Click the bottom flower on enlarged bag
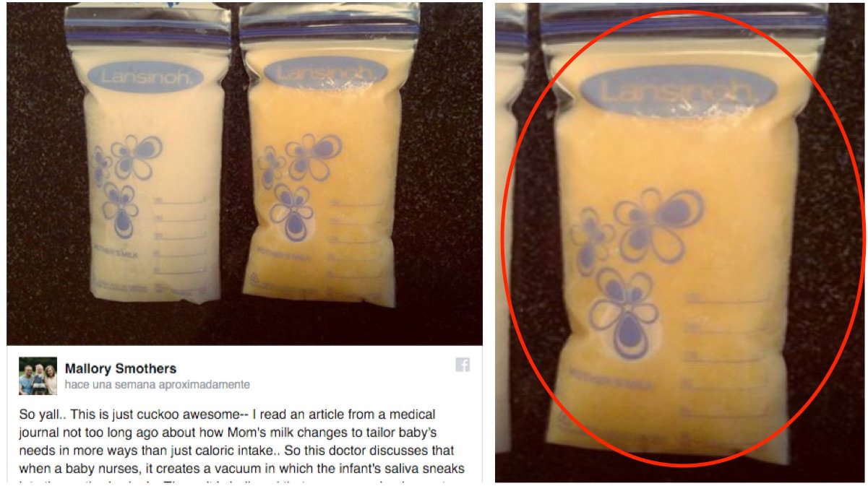This screenshot has height=486, width=868. (x=624, y=313)
